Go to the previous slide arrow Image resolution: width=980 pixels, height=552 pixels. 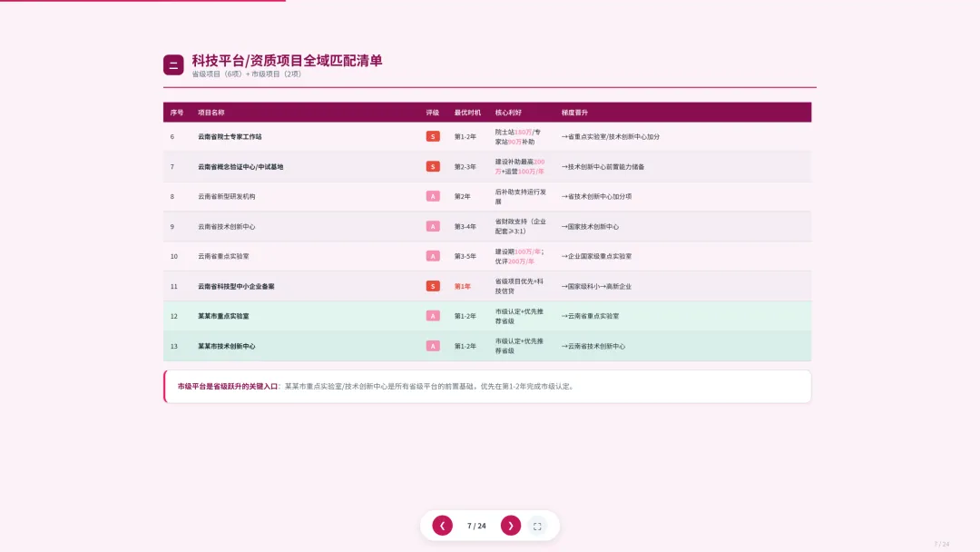(x=443, y=526)
